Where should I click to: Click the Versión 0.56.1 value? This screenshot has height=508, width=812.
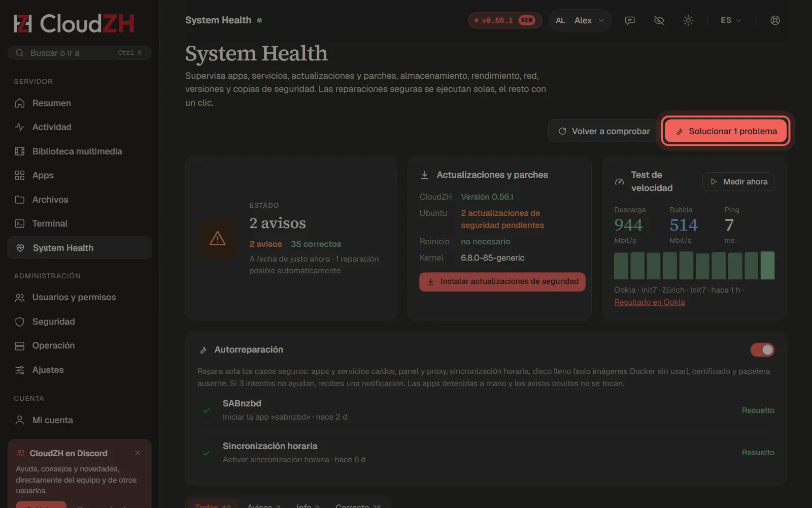point(487,197)
